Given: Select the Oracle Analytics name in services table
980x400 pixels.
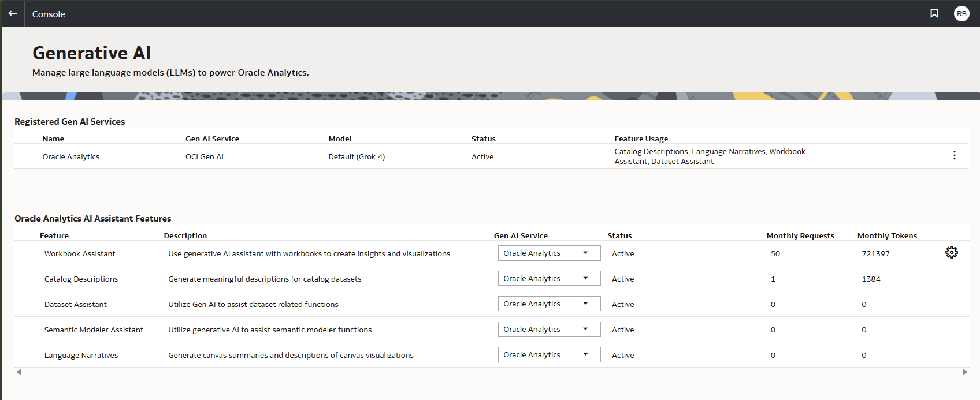Looking at the screenshot, I should tap(71, 157).
